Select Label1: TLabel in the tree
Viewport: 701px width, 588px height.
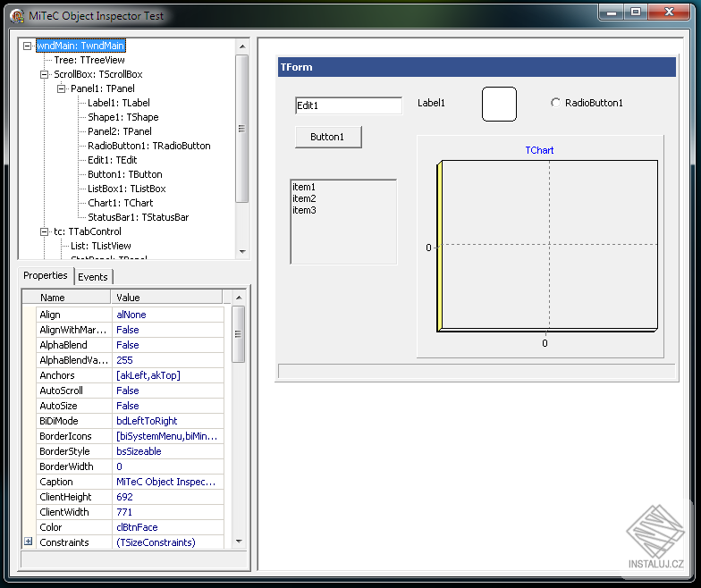(118, 103)
